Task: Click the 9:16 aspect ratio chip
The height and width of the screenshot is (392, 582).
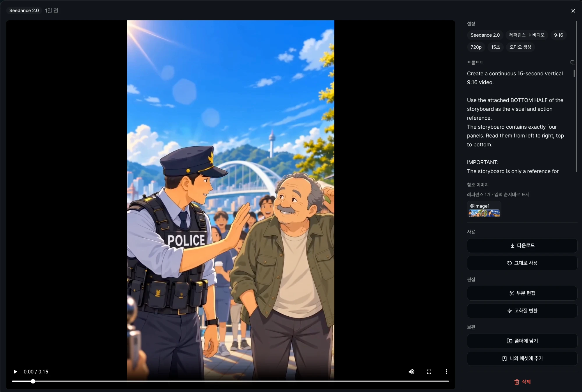Action: [558, 35]
